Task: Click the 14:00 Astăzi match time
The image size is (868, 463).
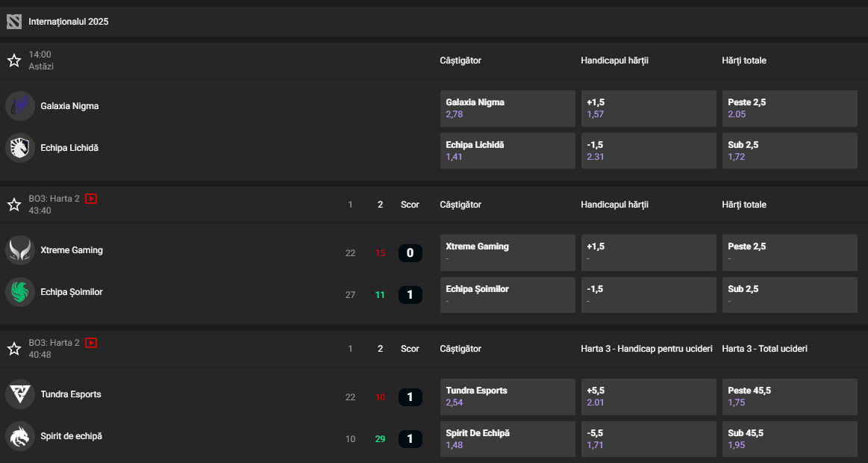Action: (41, 60)
